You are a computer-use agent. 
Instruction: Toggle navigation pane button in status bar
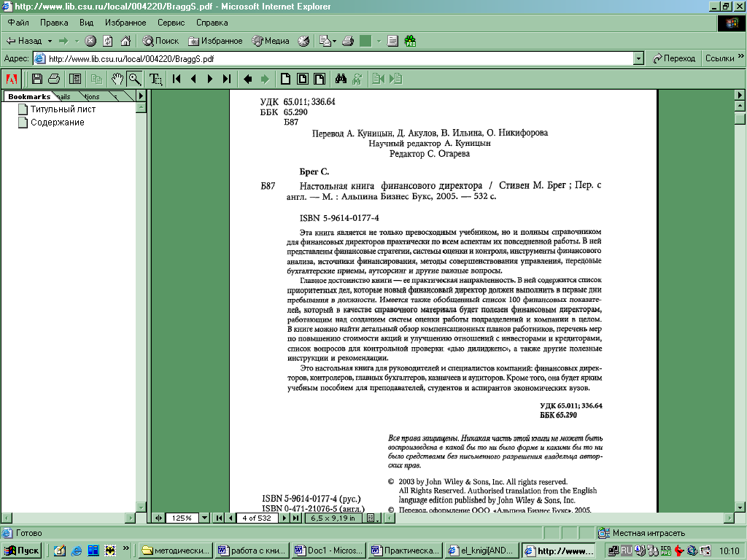pos(158,518)
